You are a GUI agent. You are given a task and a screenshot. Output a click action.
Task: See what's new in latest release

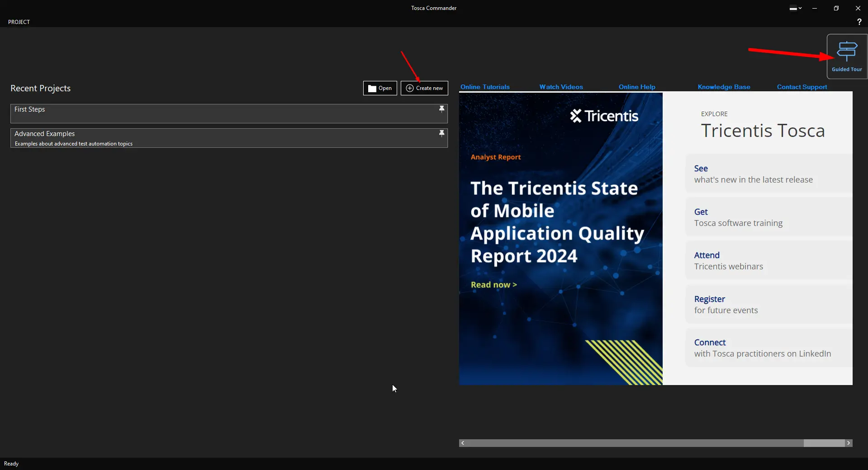click(753, 174)
